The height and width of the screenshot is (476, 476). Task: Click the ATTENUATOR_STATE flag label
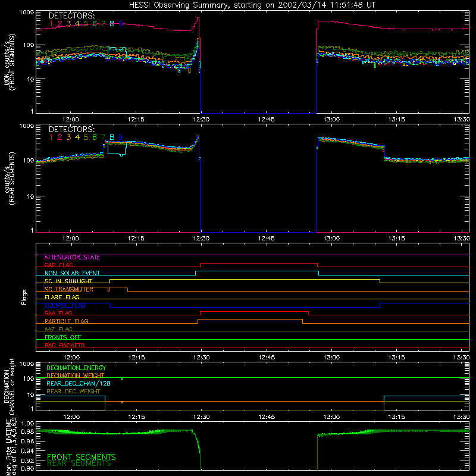72,258
